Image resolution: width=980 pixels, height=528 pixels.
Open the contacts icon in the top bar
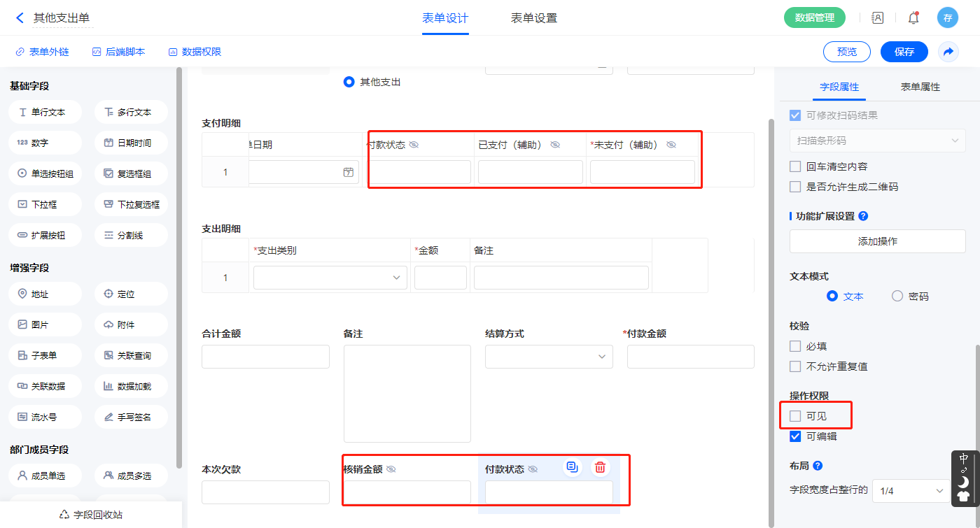877,18
